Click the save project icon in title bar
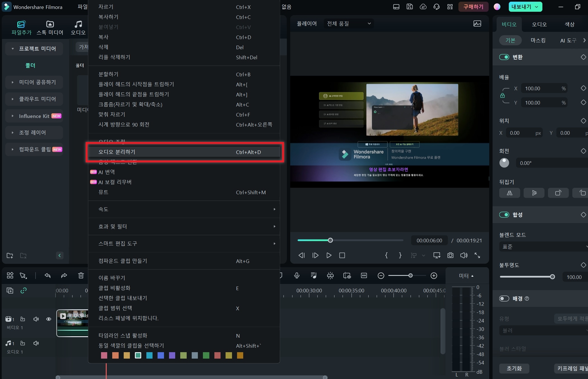 [409, 7]
